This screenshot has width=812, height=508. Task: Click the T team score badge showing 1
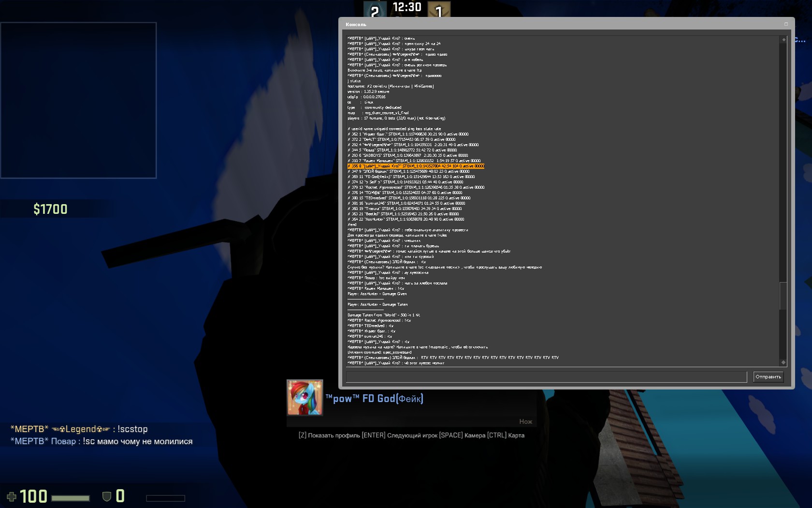pos(439,10)
